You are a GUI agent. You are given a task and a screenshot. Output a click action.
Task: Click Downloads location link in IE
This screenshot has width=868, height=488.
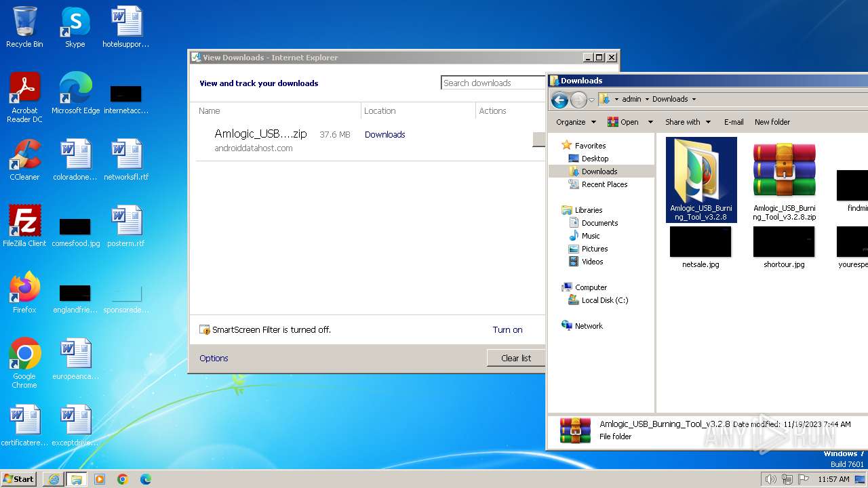tap(384, 134)
